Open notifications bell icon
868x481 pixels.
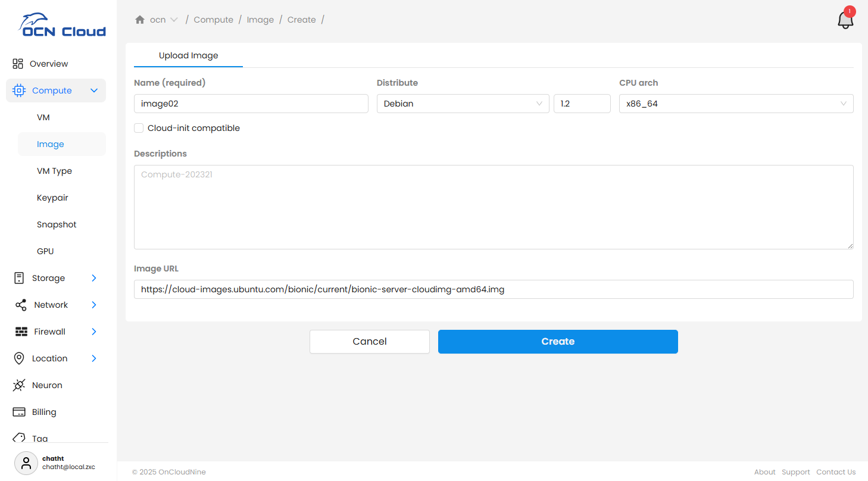(845, 20)
